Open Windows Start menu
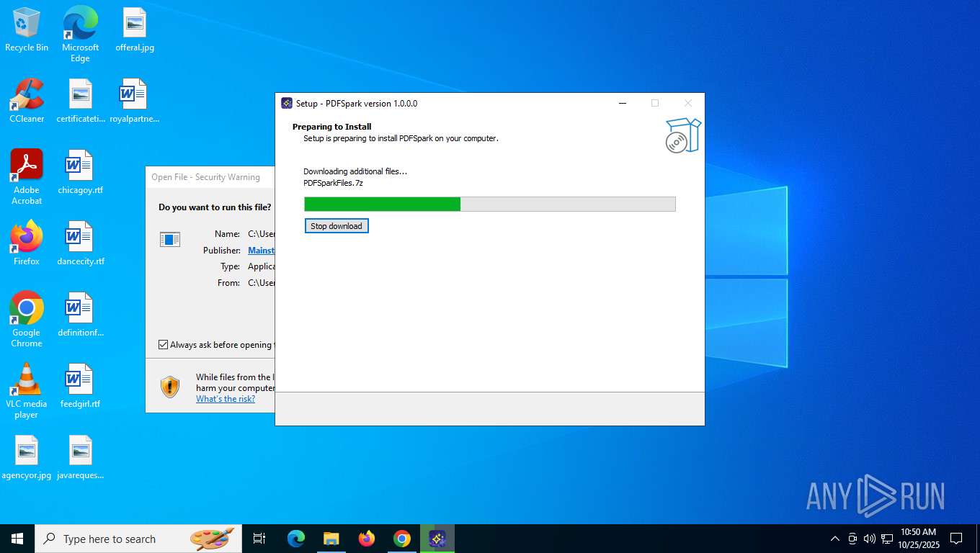The image size is (980, 553). click(17, 539)
